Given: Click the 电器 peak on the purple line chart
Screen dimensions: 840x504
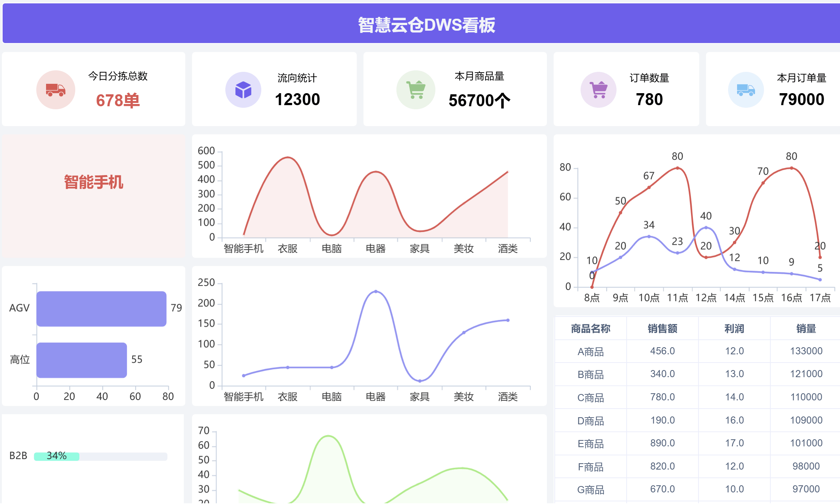Looking at the screenshot, I should (375, 291).
